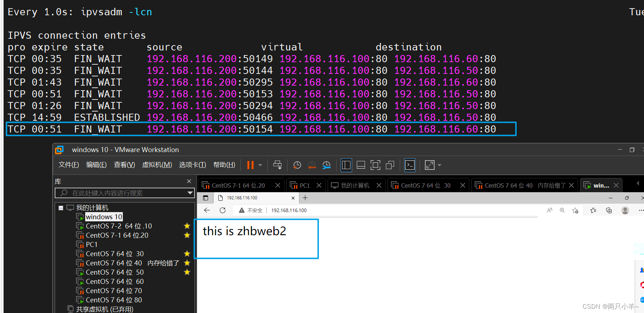Open Edge tab actions menu icon
Viewport: 644px width, 313px height.
[206, 198]
